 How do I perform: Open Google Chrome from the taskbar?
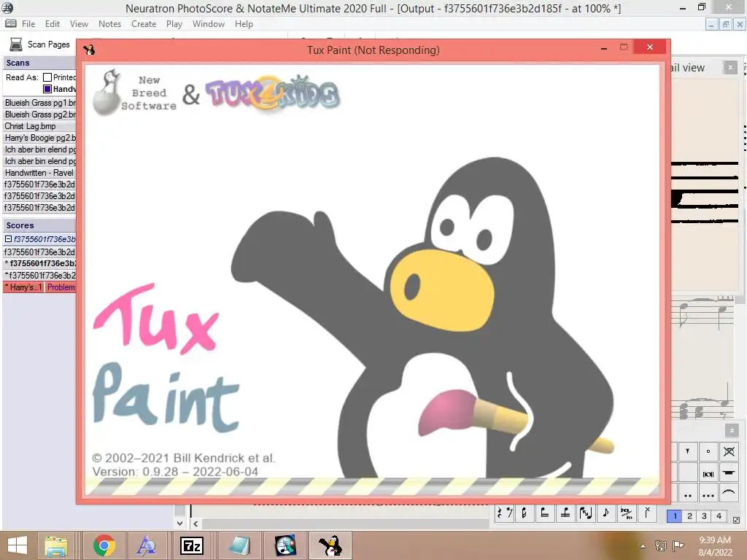[104, 545]
